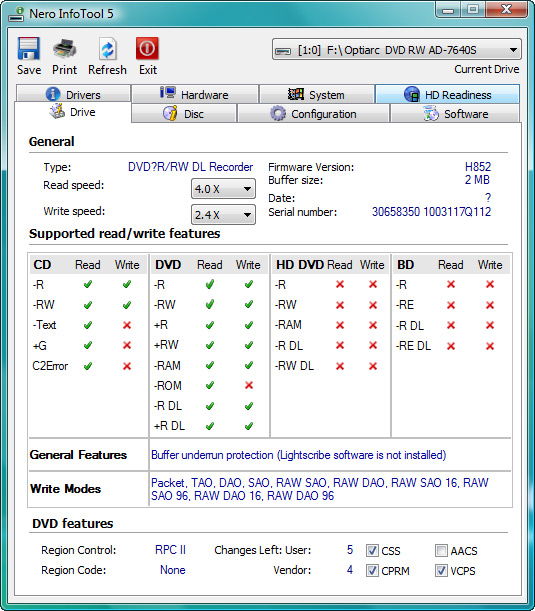Click the HD DVD column header

coord(300,265)
